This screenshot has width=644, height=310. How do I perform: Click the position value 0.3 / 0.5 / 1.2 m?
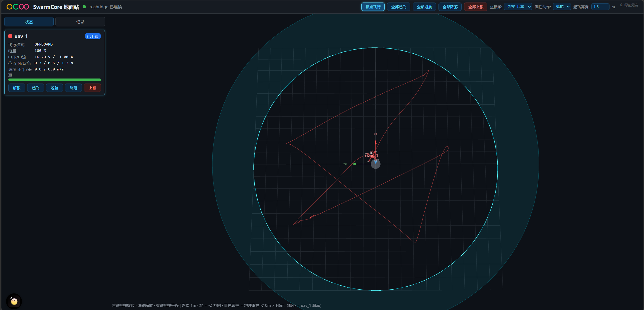point(54,63)
